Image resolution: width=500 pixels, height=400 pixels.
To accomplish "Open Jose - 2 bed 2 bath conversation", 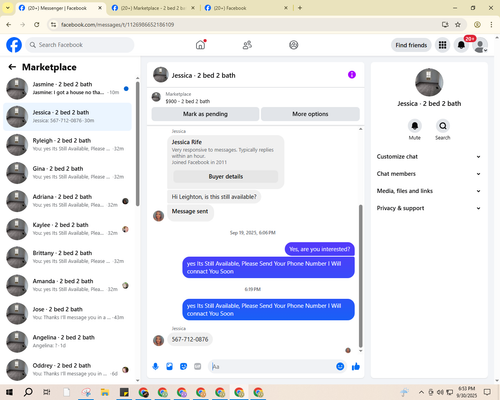I will pos(67,313).
